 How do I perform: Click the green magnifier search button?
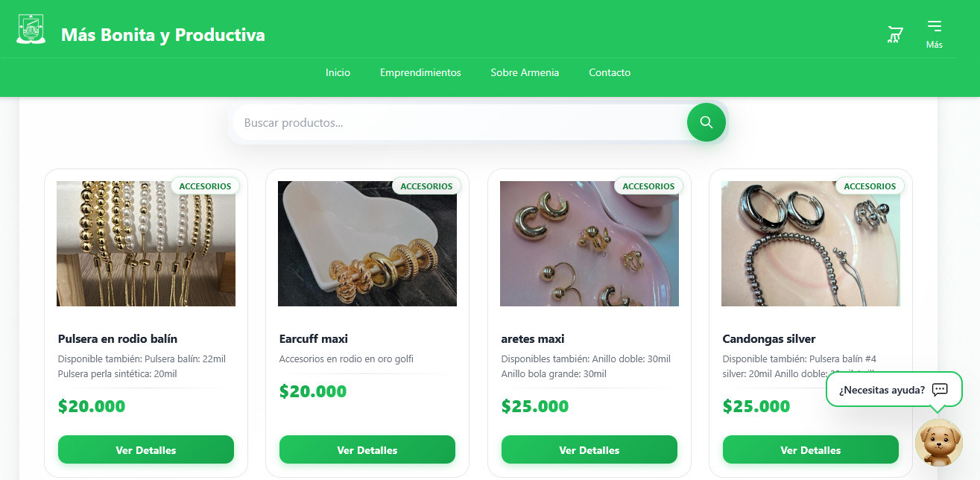706,122
